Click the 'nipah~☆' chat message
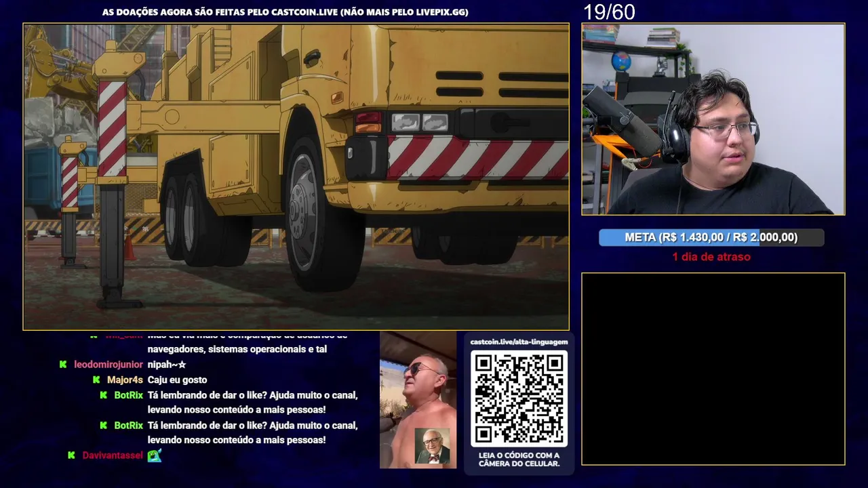The image size is (868, 488). click(167, 365)
